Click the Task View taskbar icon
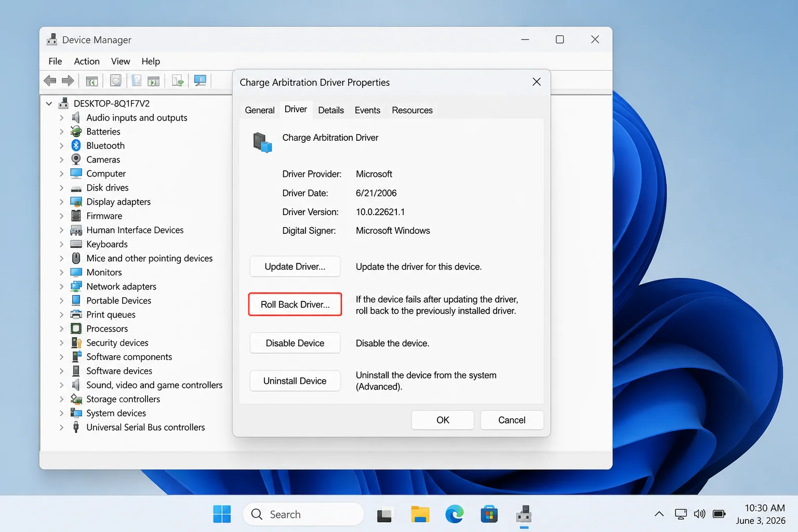The image size is (798, 532). coord(384,515)
